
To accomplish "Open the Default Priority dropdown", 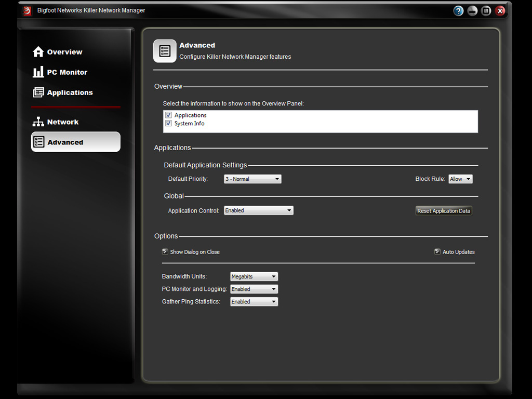I will (x=252, y=179).
